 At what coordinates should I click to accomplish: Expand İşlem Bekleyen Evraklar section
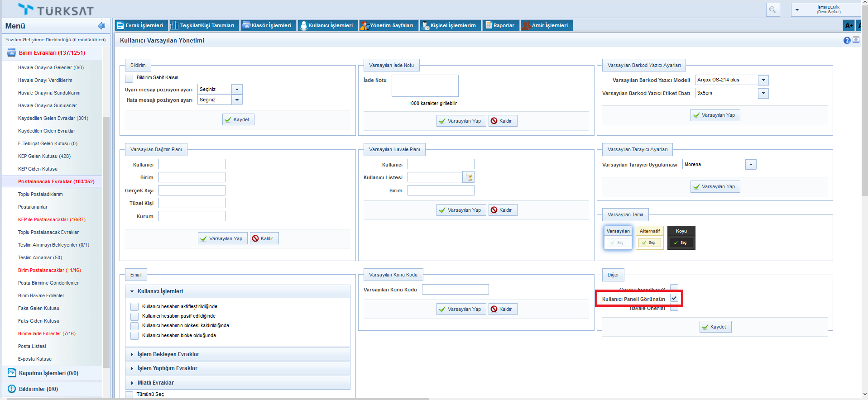point(168,354)
